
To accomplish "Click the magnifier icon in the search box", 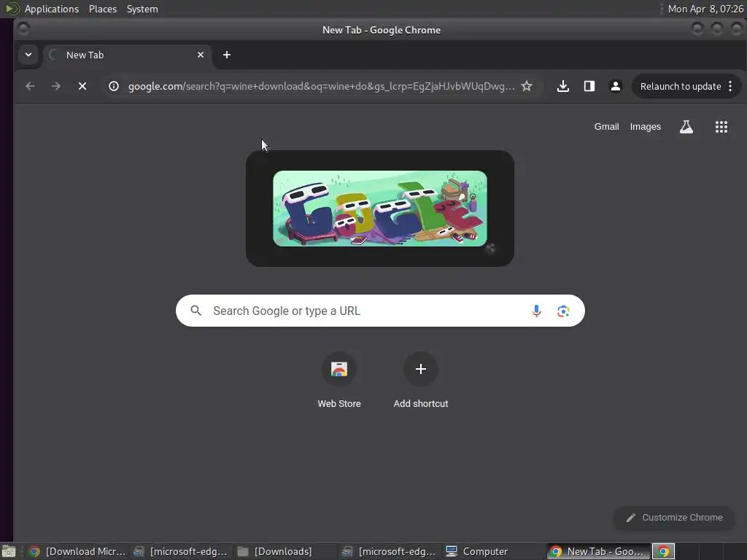I will click(196, 311).
